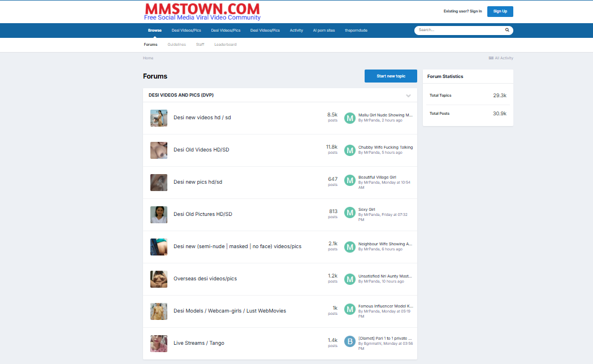Screen dimensions: 593x364
Task: Click MrPanda's avatar in Overseas desi videos row
Action: (349, 279)
